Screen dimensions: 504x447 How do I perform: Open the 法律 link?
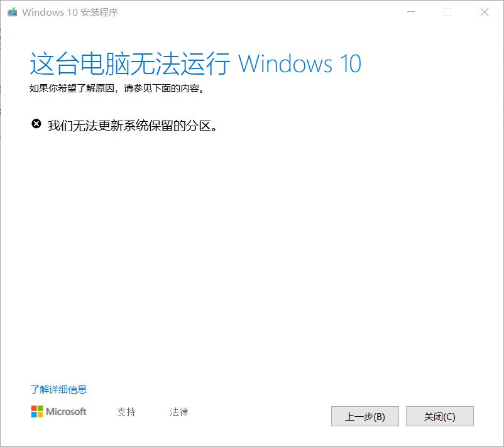(x=178, y=412)
